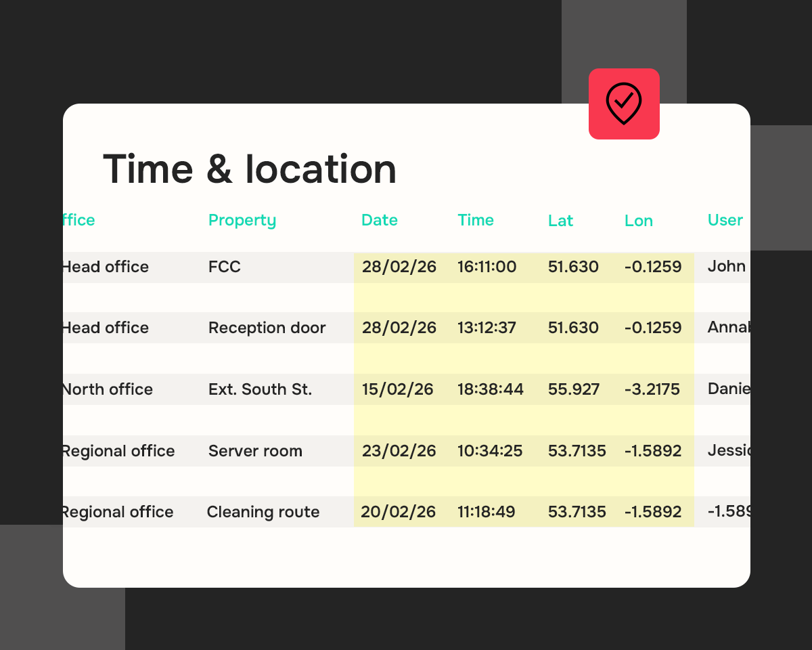Select the Server room row
Screen dimensions: 812x650
(255, 451)
